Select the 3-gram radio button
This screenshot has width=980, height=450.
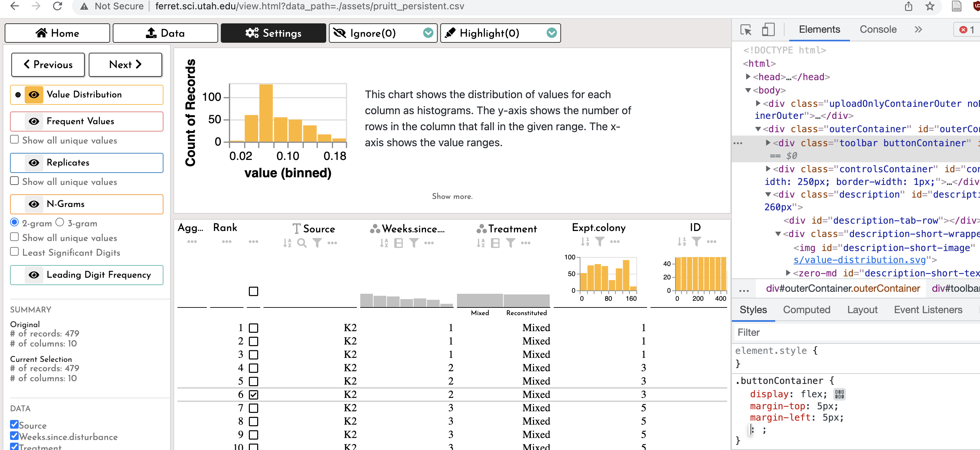(60, 222)
